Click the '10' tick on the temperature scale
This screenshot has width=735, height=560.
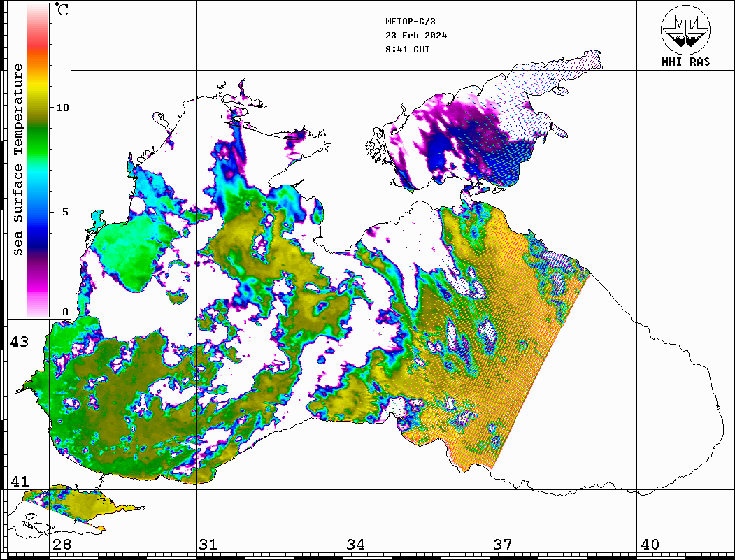pos(62,108)
